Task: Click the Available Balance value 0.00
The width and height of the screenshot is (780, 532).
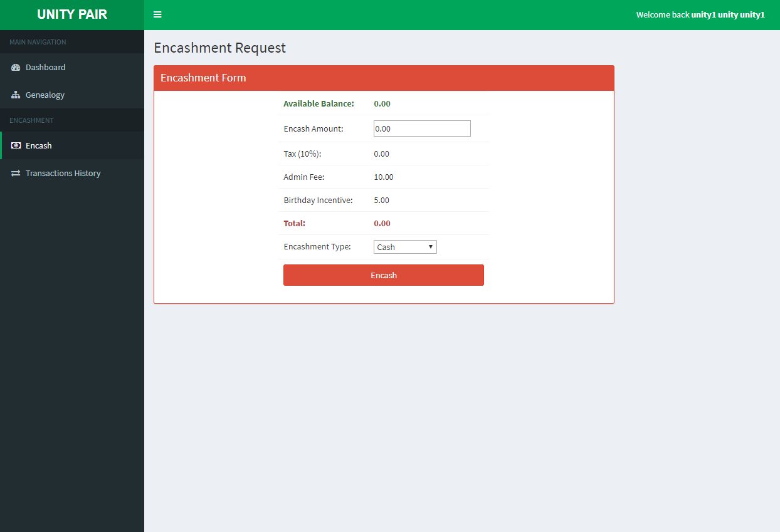Action: pos(382,104)
